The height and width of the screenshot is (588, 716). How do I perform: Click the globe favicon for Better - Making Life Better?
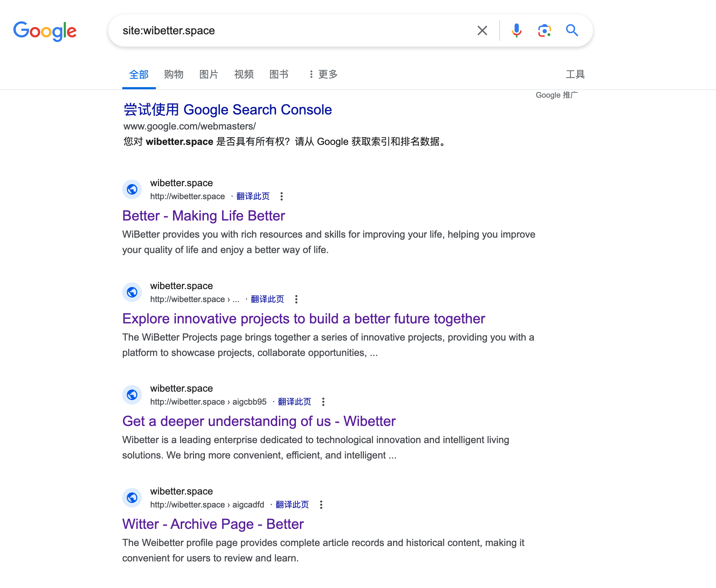132,189
